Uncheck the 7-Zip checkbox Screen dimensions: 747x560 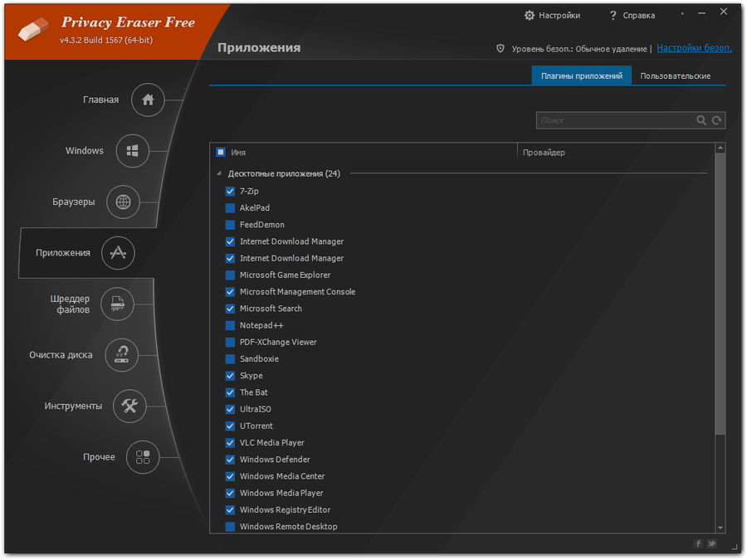(x=230, y=192)
